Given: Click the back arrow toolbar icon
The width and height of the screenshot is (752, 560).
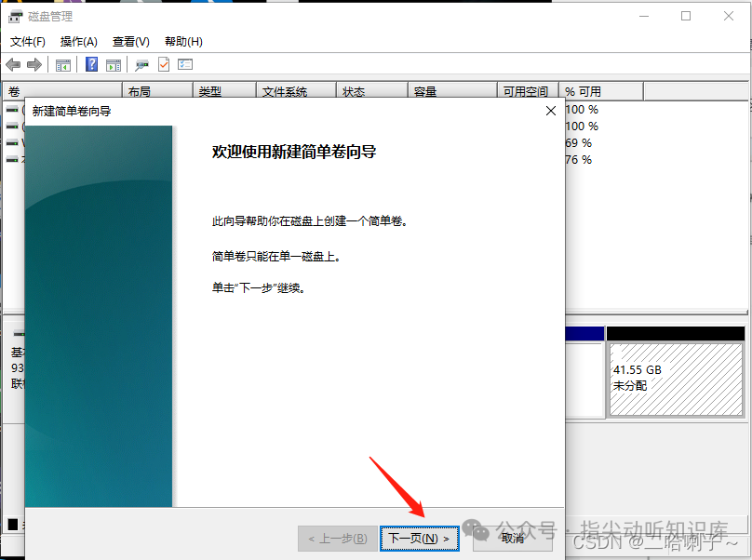Looking at the screenshot, I should pos(13,64).
